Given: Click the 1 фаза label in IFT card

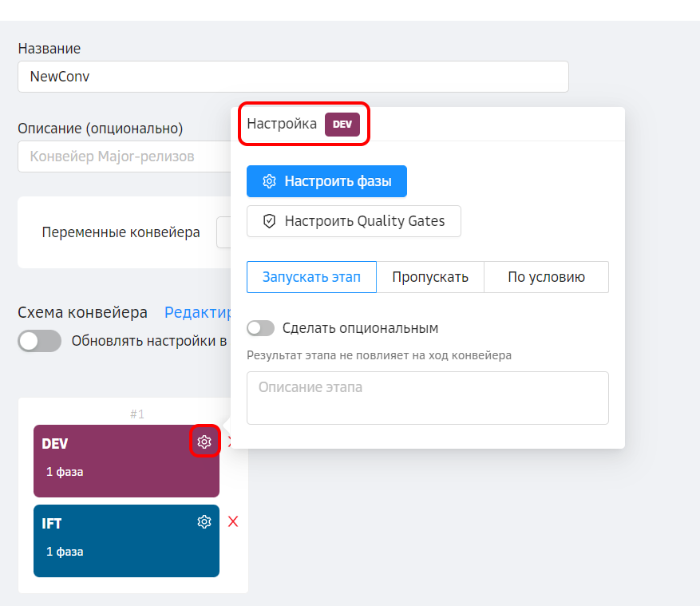Looking at the screenshot, I should tap(65, 552).
